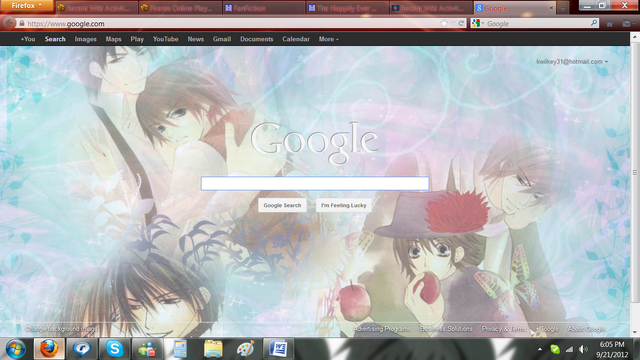Screen dimensions: 640x360
Task: Open Privacy & Terms link
Action: pyautogui.click(x=504, y=329)
